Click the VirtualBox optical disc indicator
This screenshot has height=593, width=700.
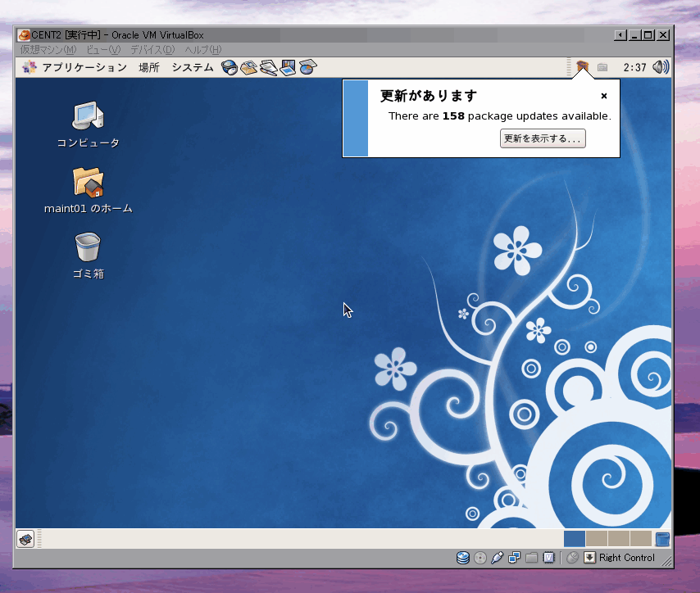pos(480,558)
